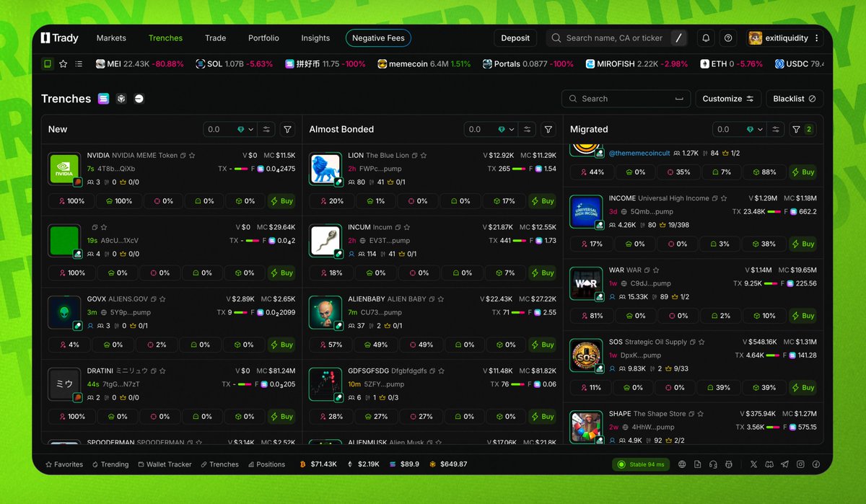Favorite the SOS Strategic Oil Supply star
866x504 pixels.
[x=702, y=342]
